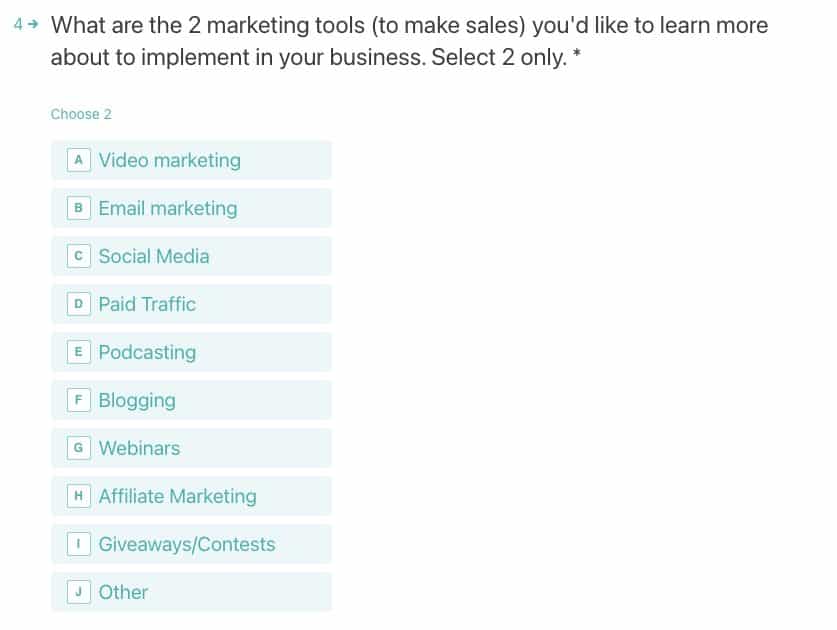Pick the Giveaways/Contests option
The height and width of the screenshot is (630, 837).
coord(190,544)
